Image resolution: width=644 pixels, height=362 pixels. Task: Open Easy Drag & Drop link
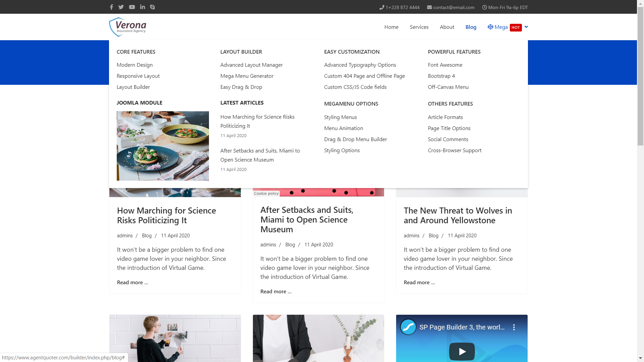point(241,87)
